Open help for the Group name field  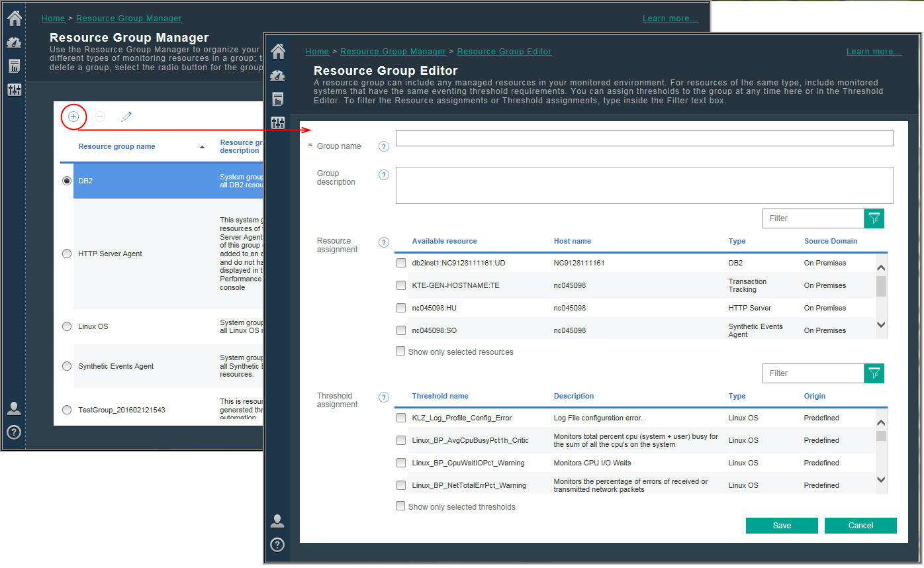click(x=383, y=146)
